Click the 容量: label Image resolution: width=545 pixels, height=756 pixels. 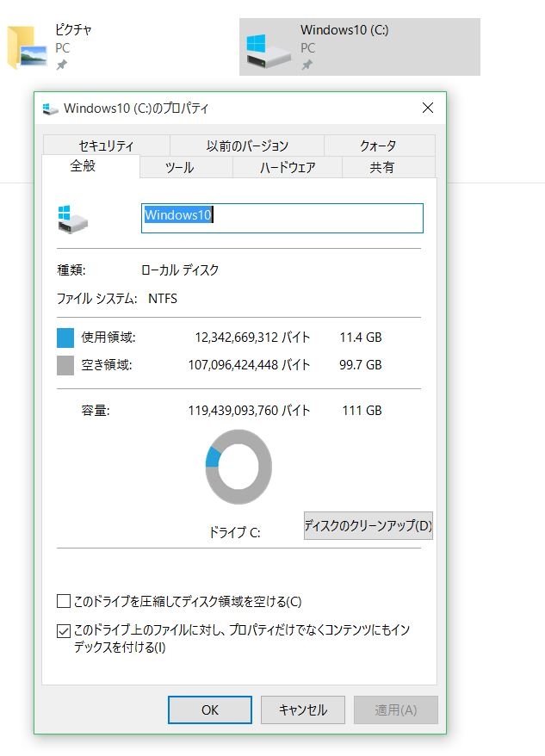pos(96,411)
